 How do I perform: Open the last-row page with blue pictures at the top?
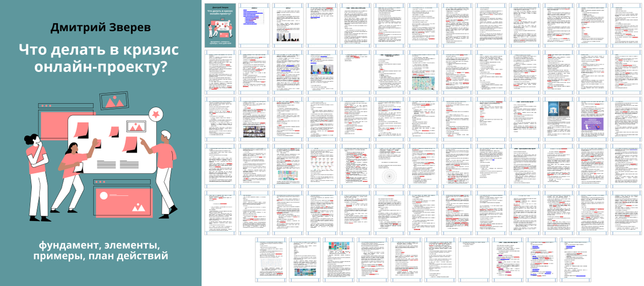pos(339,260)
